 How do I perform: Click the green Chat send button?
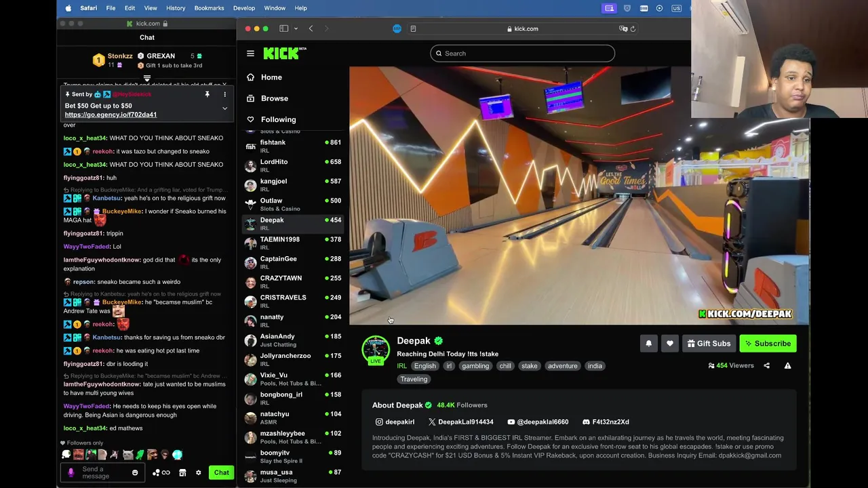222,472
